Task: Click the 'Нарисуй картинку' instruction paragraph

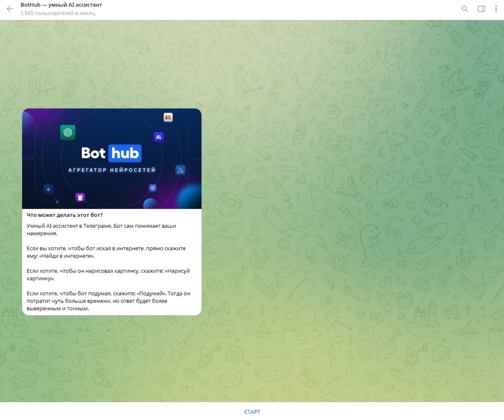Action: pyautogui.click(x=108, y=274)
